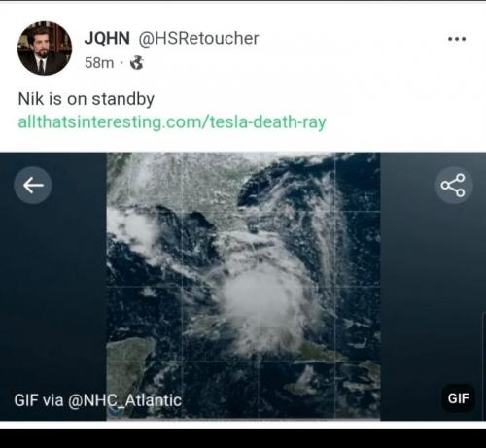Select the JQHN display name
This screenshot has height=448, width=486.
point(107,38)
